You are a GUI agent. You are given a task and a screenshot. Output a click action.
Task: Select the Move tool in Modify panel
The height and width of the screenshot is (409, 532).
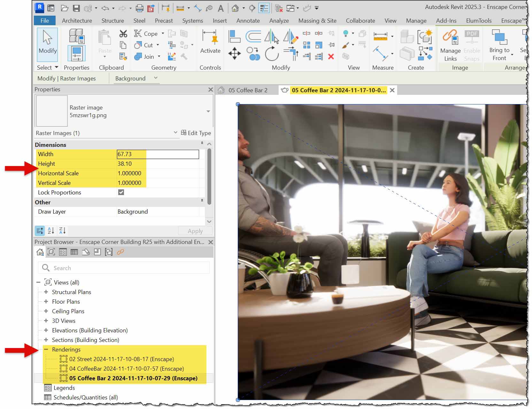pos(235,53)
